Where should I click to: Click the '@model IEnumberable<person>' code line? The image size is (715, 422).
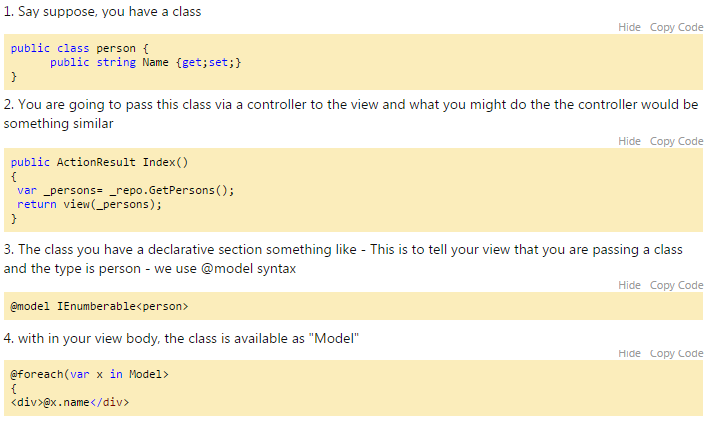(99, 306)
